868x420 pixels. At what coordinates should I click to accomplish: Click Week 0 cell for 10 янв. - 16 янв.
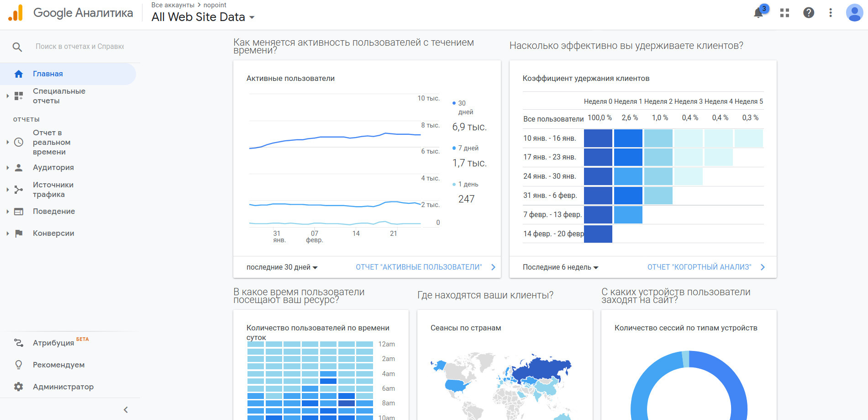pos(598,138)
